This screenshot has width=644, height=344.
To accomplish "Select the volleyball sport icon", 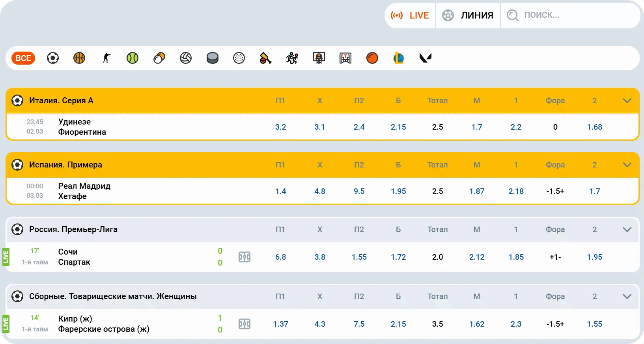I will coord(186,58).
